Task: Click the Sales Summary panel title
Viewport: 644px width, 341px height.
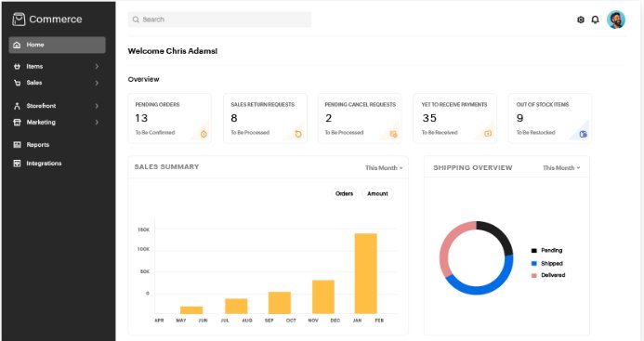Action: [x=166, y=167]
